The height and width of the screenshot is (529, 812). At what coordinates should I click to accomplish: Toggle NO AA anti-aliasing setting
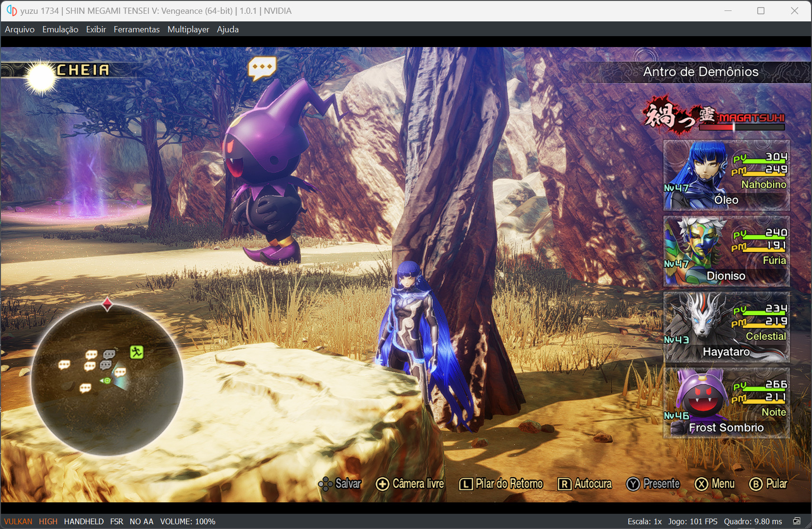point(141,521)
